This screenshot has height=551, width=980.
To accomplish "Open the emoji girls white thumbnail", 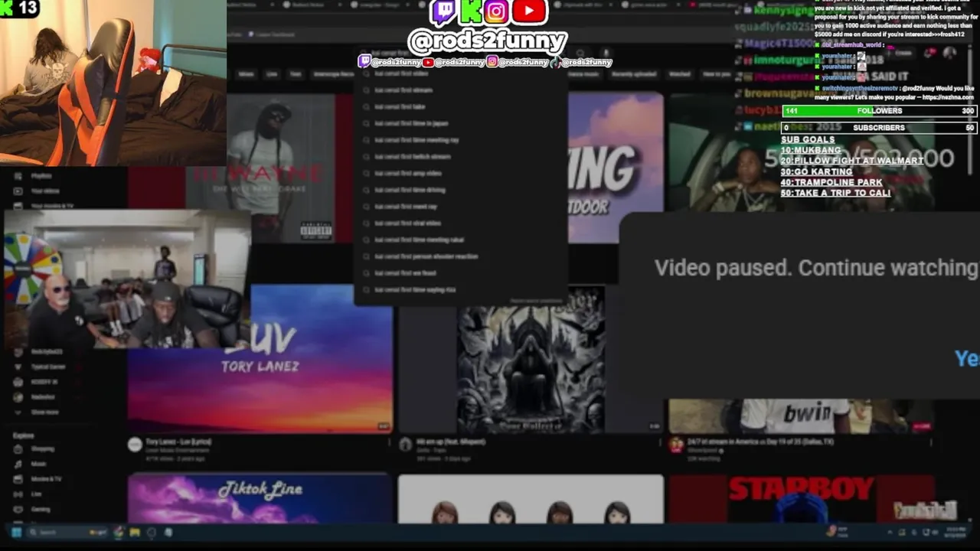I will pyautogui.click(x=531, y=498).
